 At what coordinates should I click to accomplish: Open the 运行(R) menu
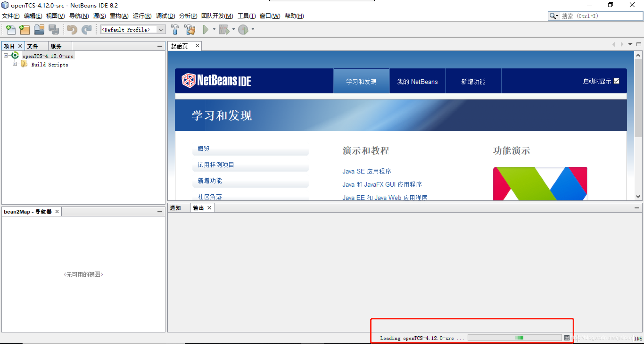click(x=142, y=16)
